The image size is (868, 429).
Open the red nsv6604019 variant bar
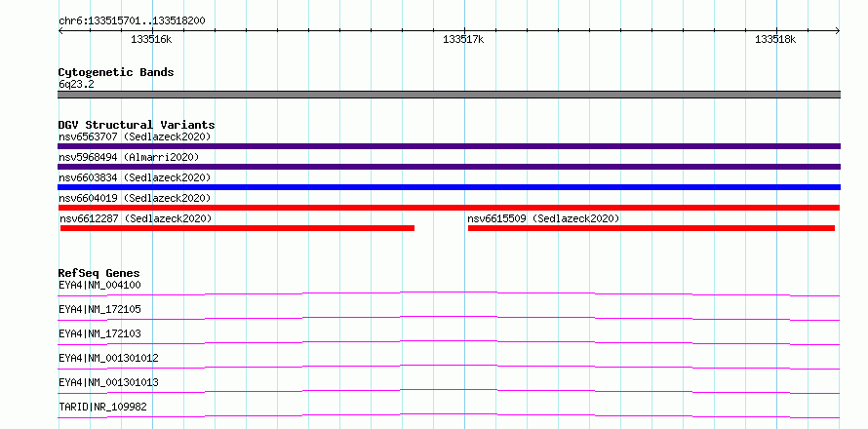pyautogui.click(x=449, y=208)
